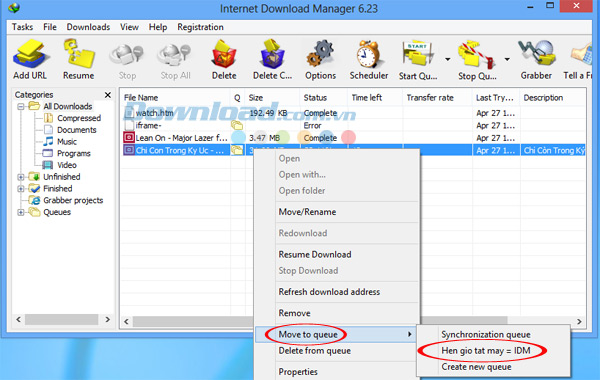
Task: Open the Downloads menu
Action: 88,27
